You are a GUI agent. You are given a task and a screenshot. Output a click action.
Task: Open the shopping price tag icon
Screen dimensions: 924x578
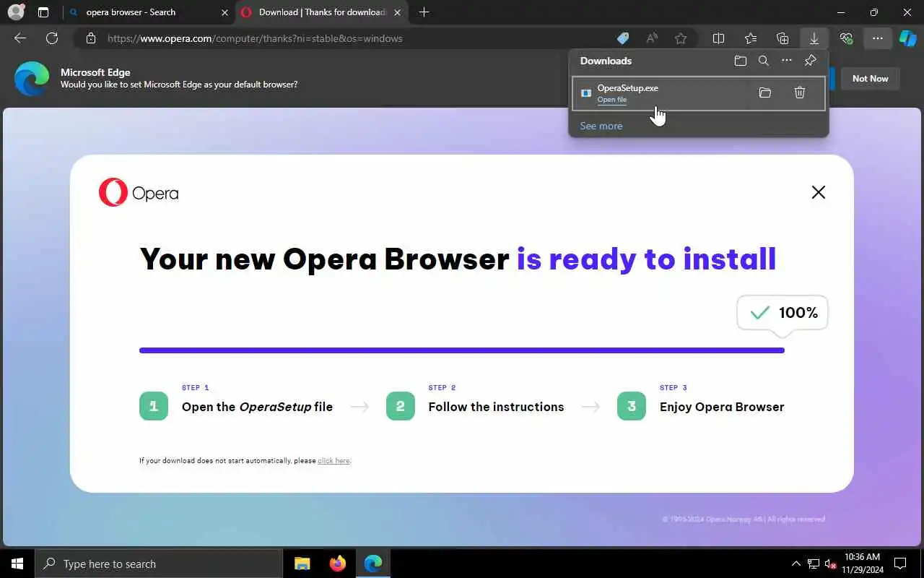tap(622, 38)
